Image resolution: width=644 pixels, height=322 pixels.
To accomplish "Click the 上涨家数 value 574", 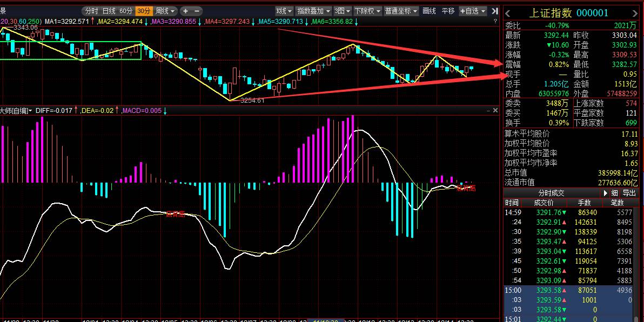I will tap(631, 104).
